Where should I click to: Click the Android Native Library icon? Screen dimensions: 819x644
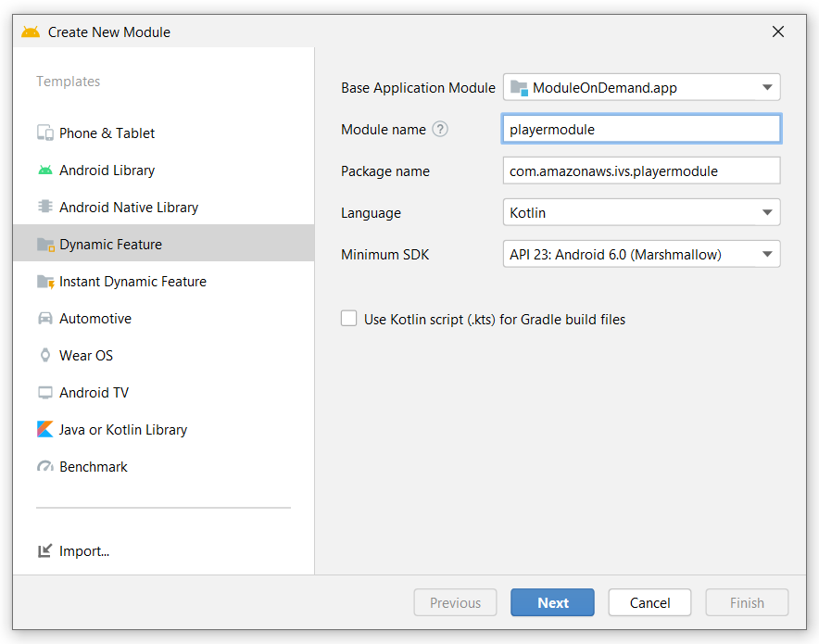tap(45, 207)
